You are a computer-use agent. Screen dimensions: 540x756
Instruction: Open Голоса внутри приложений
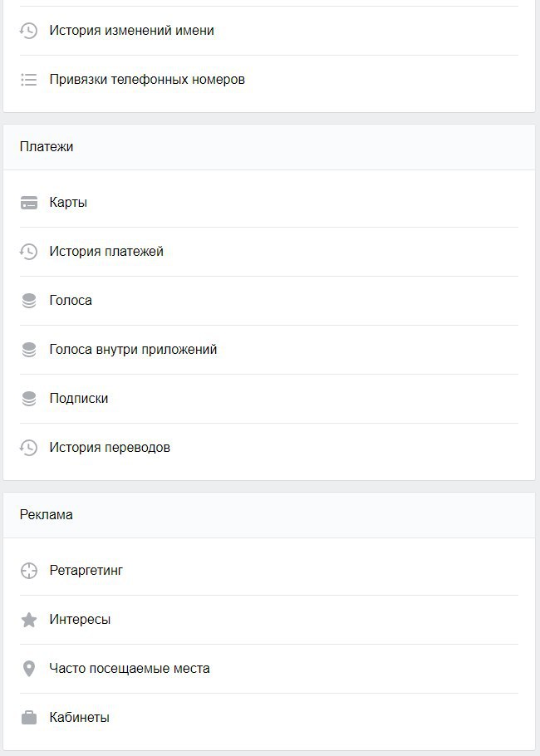tap(269, 350)
